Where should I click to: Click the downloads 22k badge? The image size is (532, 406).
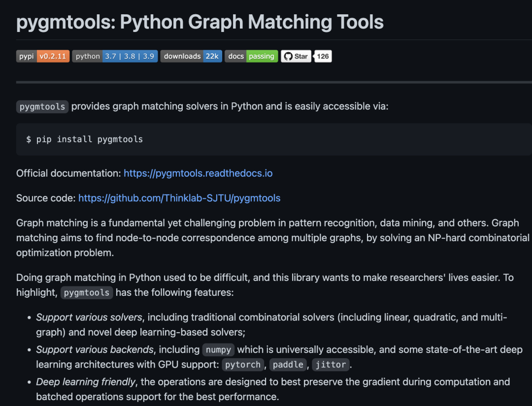[x=191, y=56]
